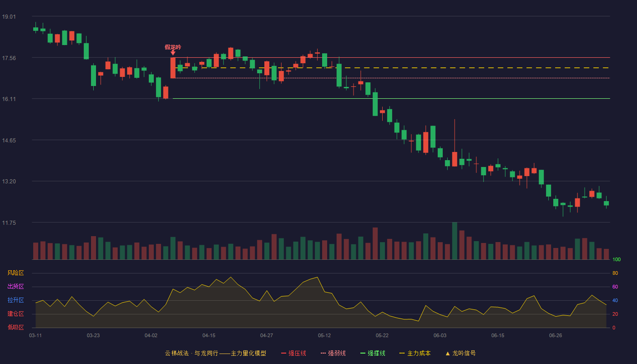637x364 pixels.
Task: Click the 云梯战法 与龙同行 model title text
Action: coord(215,353)
